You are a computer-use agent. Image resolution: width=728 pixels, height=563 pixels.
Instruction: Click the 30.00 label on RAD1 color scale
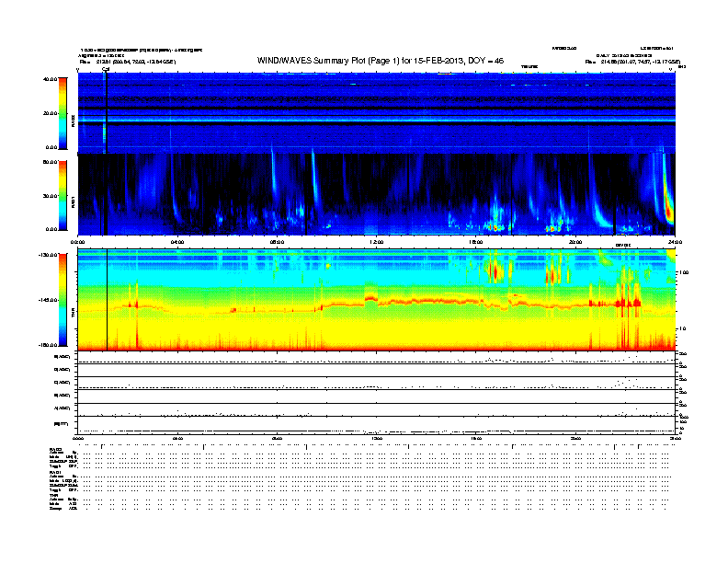pyautogui.click(x=50, y=196)
